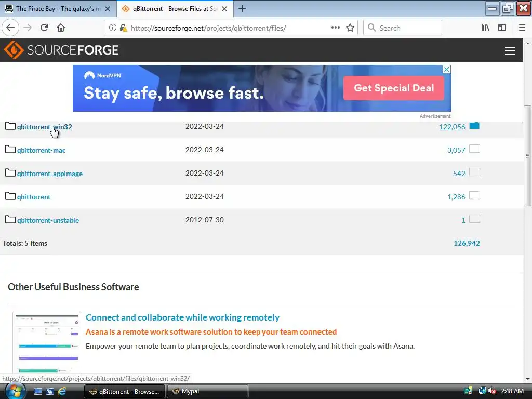Click the qbittorrent-mac folder icon

[10, 150]
